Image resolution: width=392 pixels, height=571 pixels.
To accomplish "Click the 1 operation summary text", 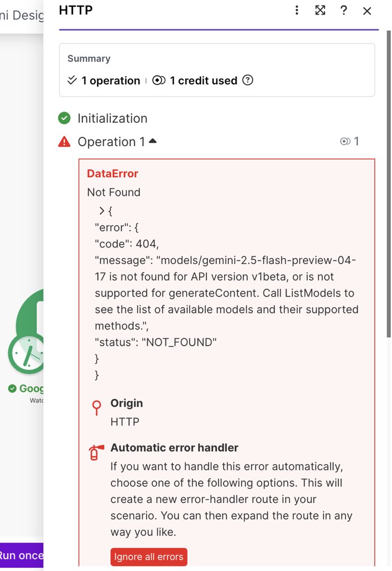I will 111,80.
